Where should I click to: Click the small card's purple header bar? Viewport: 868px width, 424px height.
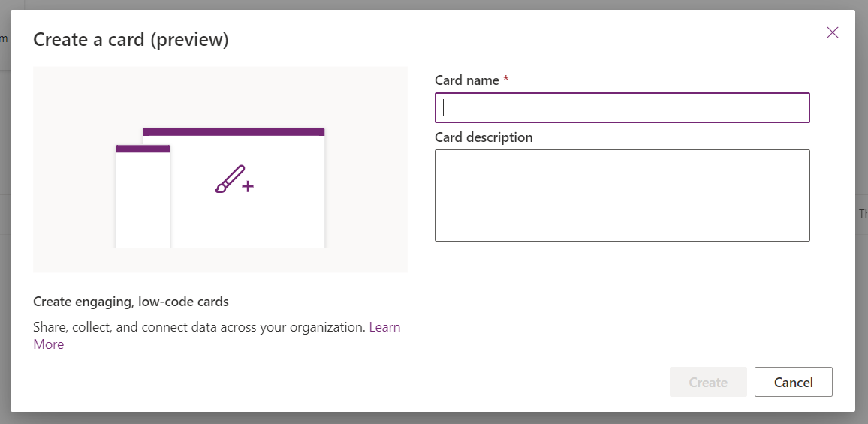click(143, 149)
